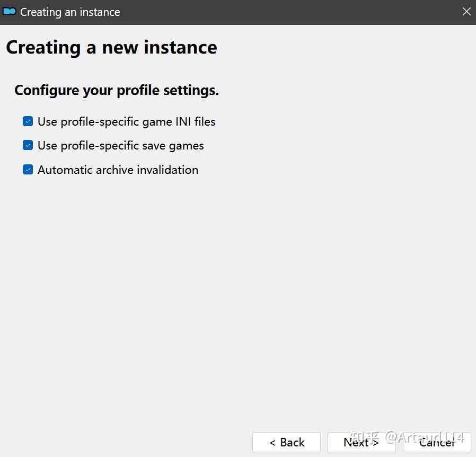Proceed to the next wizard step

tap(362, 442)
